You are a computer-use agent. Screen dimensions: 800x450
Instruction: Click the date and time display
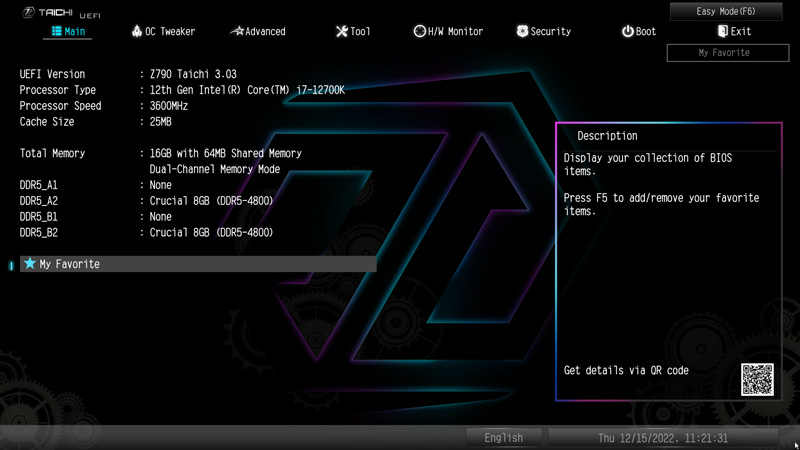pos(663,438)
